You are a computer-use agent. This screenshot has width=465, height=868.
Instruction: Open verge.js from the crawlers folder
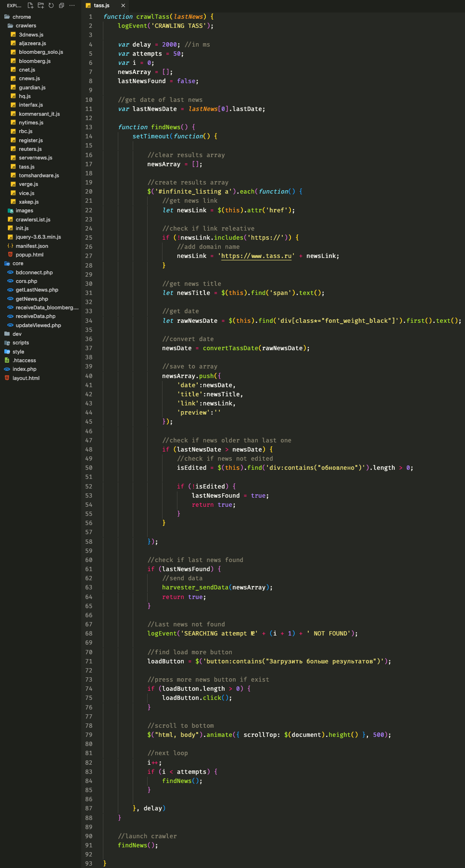click(28, 184)
